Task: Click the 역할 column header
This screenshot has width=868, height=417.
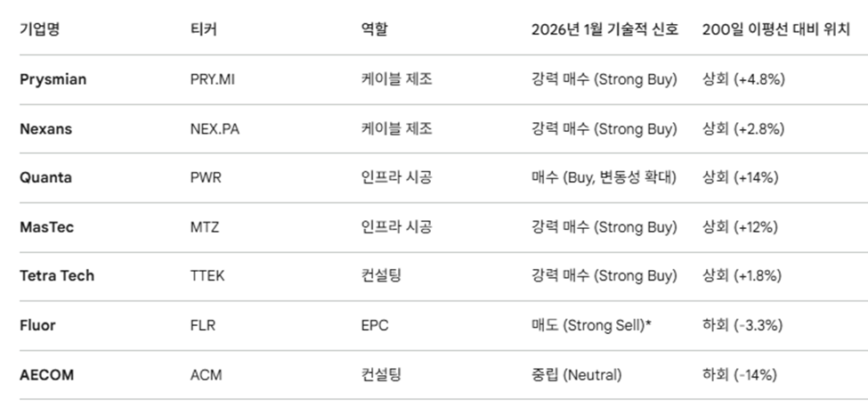Action: coord(374,29)
